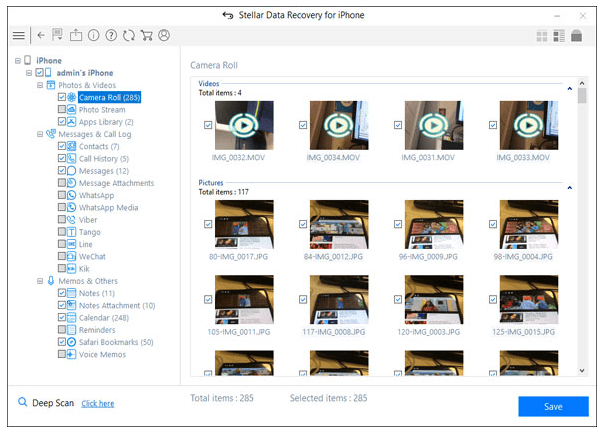The width and height of the screenshot is (602, 433).
Task: Click the vertical scrollbar thumb
Action: [582, 96]
